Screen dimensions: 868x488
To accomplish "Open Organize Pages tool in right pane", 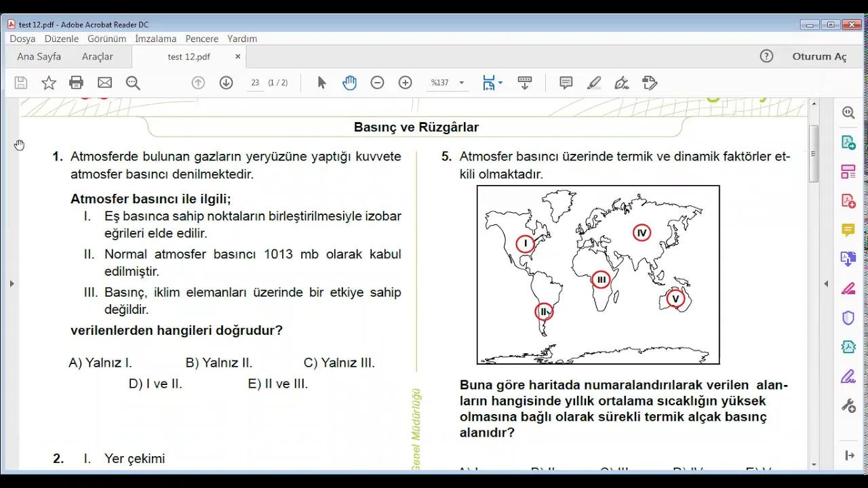I will (x=848, y=171).
